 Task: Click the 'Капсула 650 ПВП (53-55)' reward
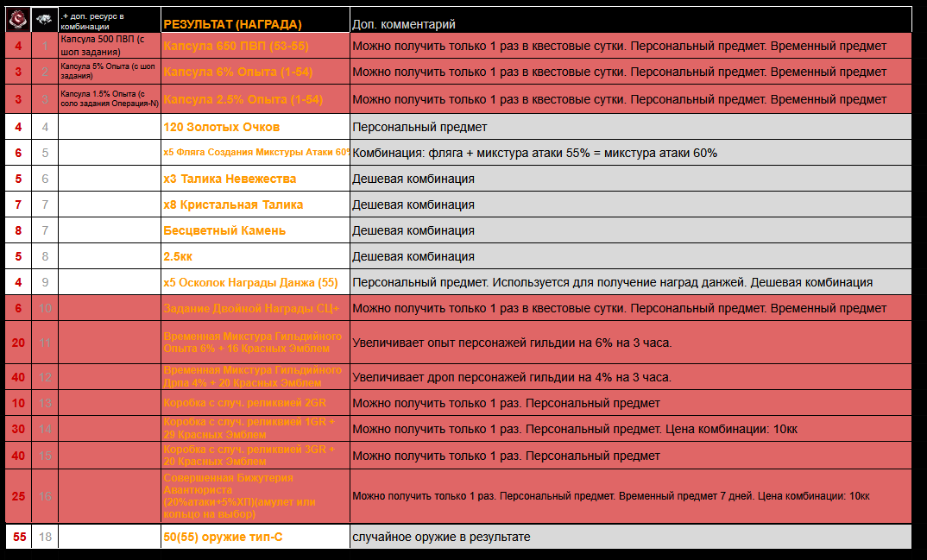coord(236,47)
